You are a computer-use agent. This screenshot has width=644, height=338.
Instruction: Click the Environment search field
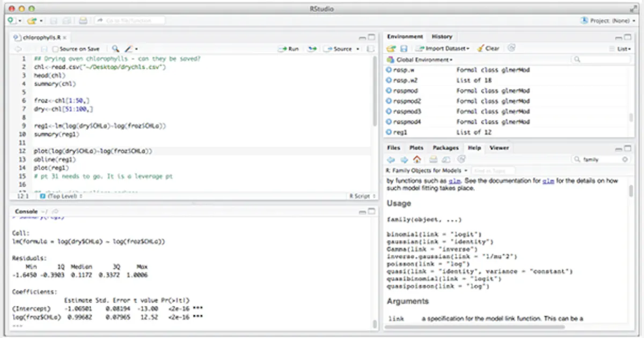tap(601, 60)
